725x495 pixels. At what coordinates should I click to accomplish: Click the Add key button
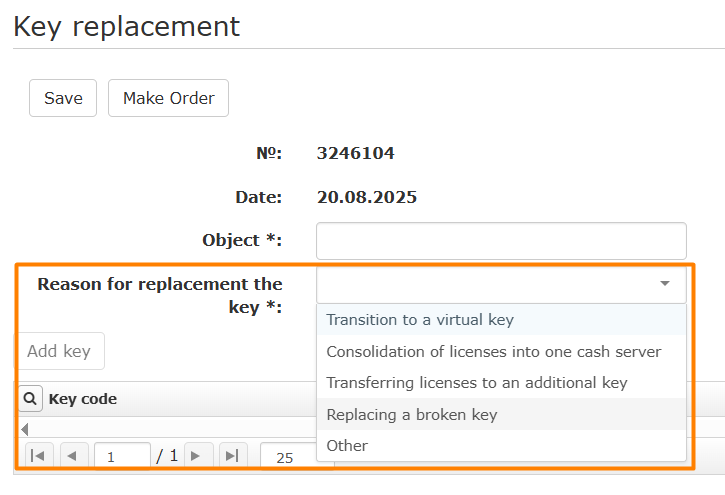59,351
